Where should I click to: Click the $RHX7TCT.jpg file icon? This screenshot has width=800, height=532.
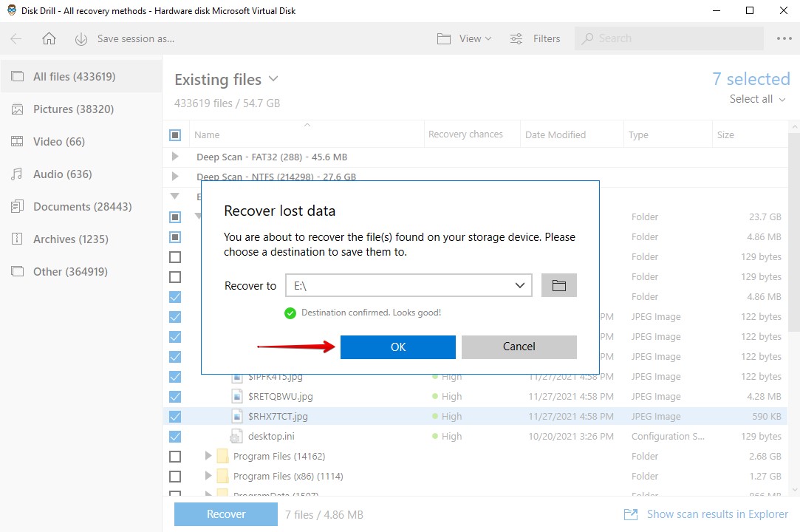coord(236,417)
